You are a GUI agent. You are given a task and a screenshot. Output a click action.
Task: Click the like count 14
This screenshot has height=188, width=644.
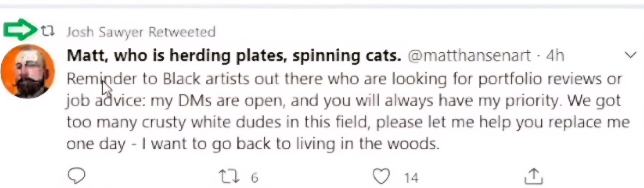point(411,178)
